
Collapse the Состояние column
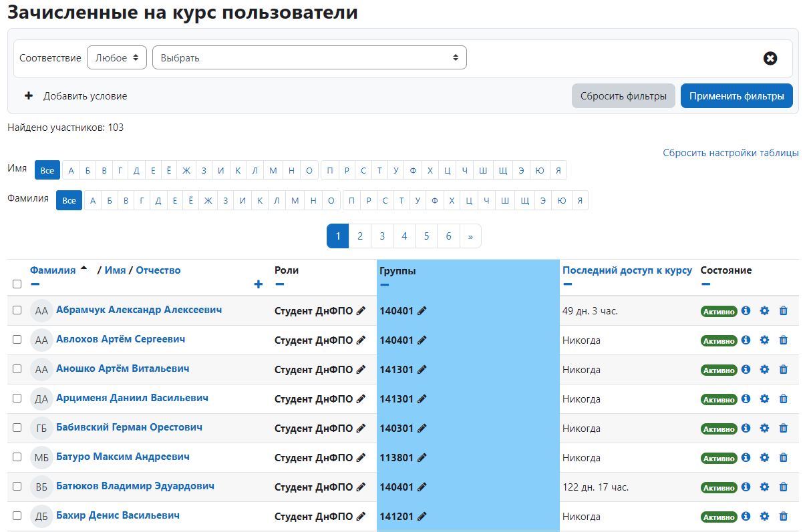pos(705,284)
